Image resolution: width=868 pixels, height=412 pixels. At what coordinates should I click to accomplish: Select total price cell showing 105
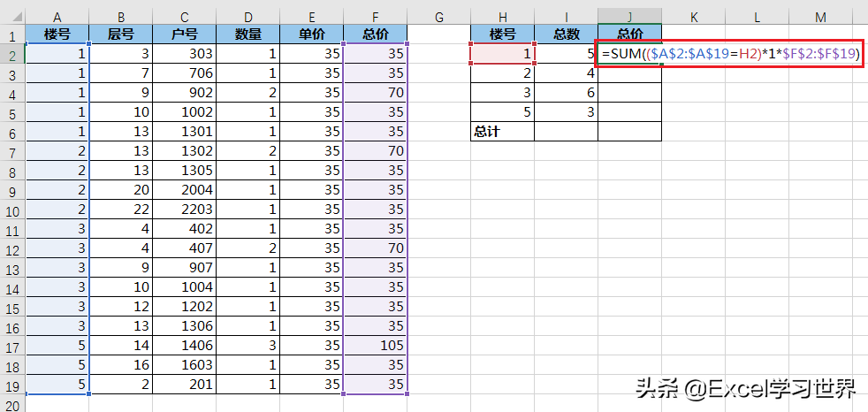pos(376,345)
